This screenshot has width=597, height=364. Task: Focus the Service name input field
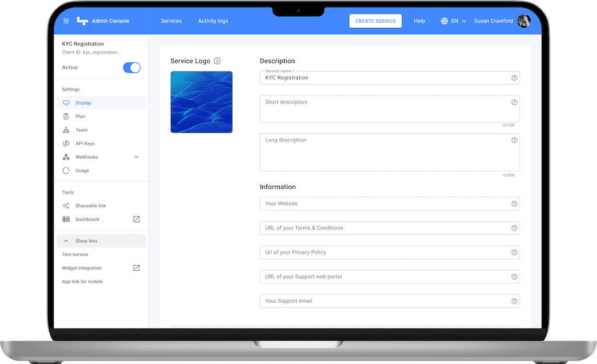pyautogui.click(x=389, y=77)
